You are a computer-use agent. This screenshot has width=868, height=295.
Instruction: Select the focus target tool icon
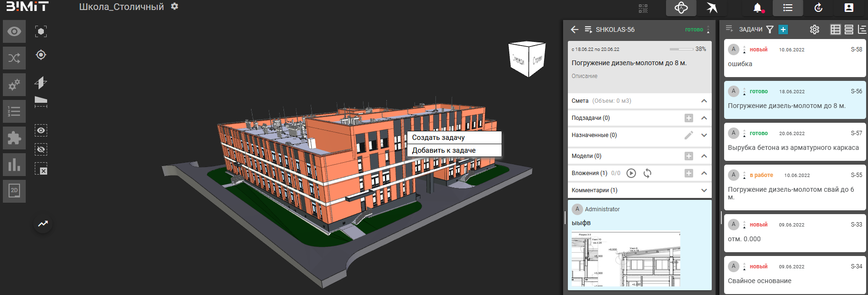pos(41,55)
